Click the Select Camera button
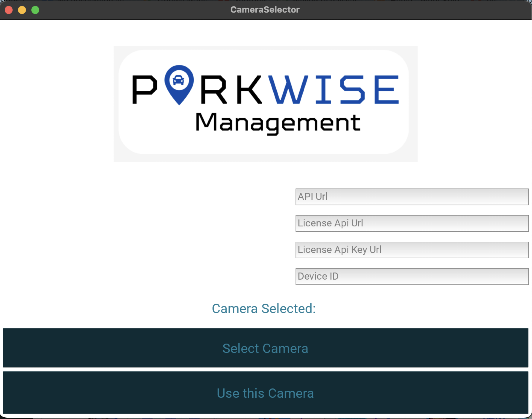Screen dimensions: 532x419 coord(265,348)
